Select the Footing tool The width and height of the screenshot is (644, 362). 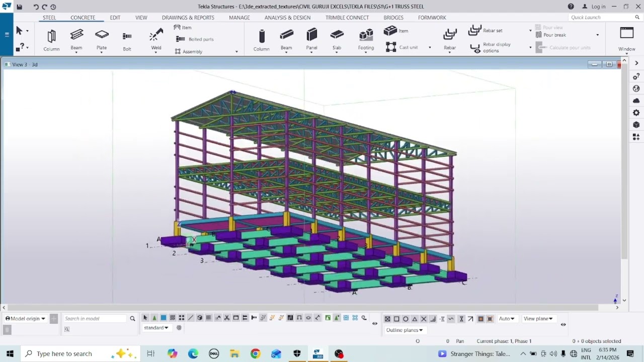(366, 39)
